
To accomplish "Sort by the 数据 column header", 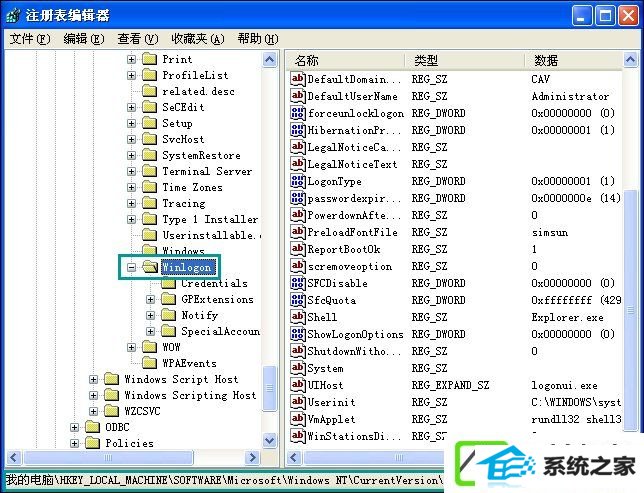I will [x=573, y=61].
